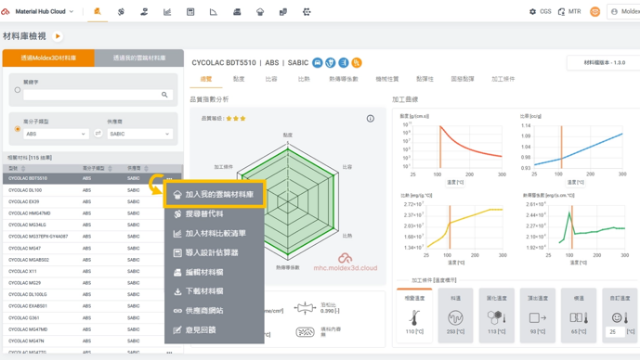This screenshot has height=360, width=640.
Task: Click the triangle ruler toolbar icon
Action: [213, 12]
